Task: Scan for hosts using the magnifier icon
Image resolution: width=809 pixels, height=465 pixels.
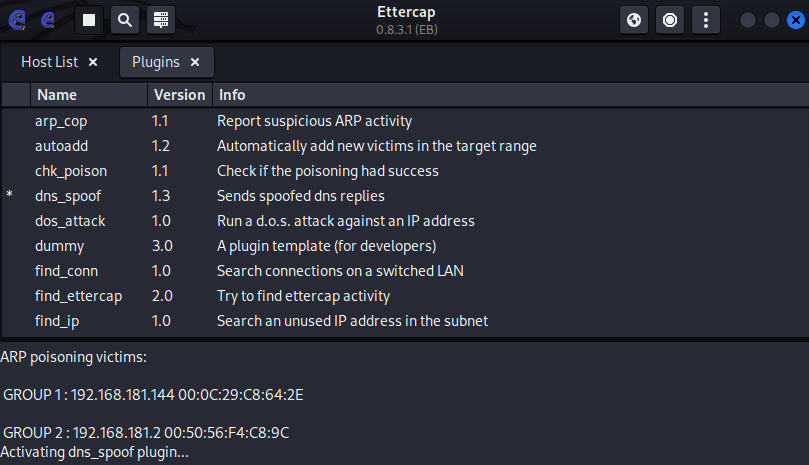Action: 124,19
